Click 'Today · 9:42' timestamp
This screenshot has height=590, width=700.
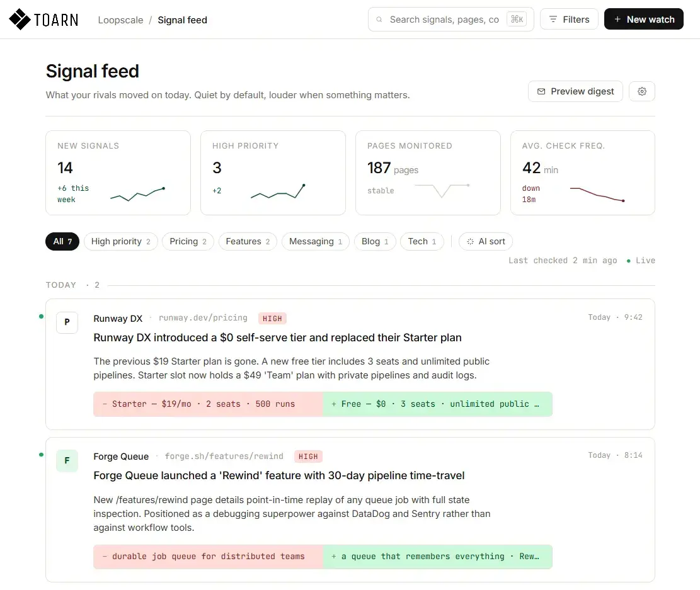click(615, 317)
